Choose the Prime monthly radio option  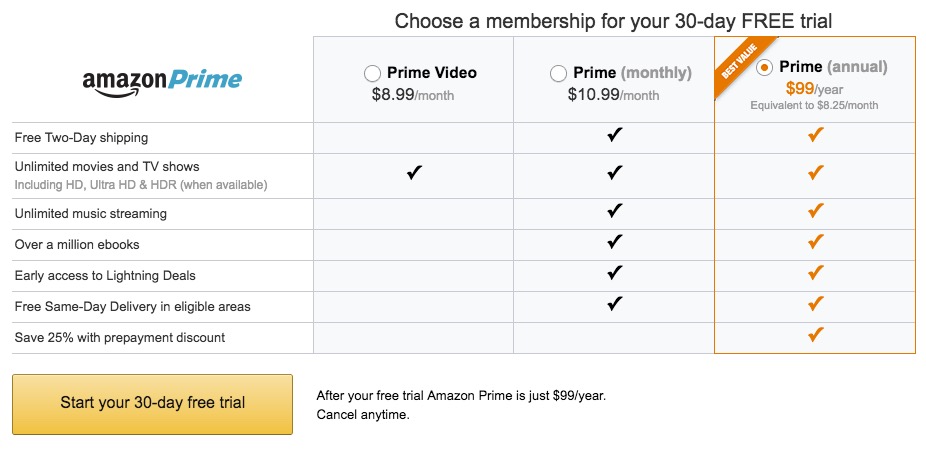coord(558,73)
